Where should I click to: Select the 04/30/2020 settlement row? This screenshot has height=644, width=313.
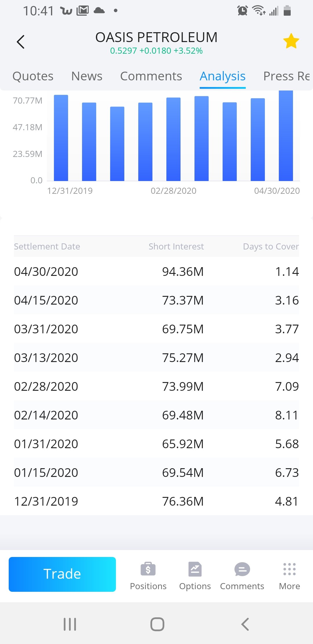[x=156, y=272]
